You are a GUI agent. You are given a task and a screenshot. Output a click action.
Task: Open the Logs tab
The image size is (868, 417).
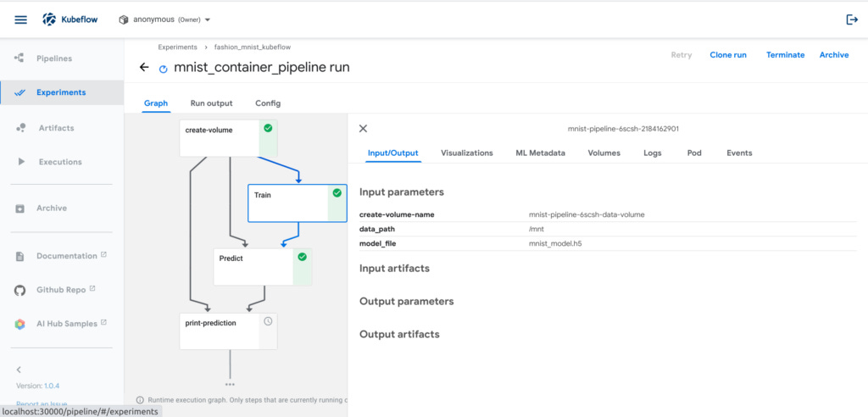(x=653, y=153)
